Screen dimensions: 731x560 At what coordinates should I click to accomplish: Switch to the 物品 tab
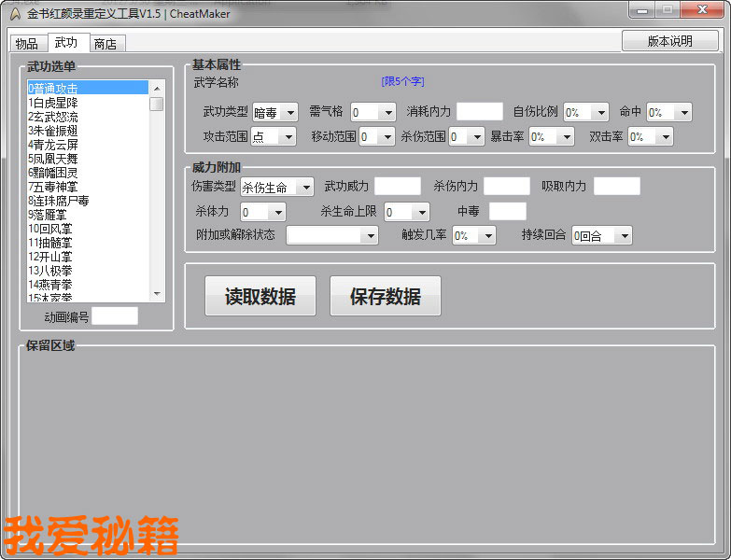tap(26, 44)
